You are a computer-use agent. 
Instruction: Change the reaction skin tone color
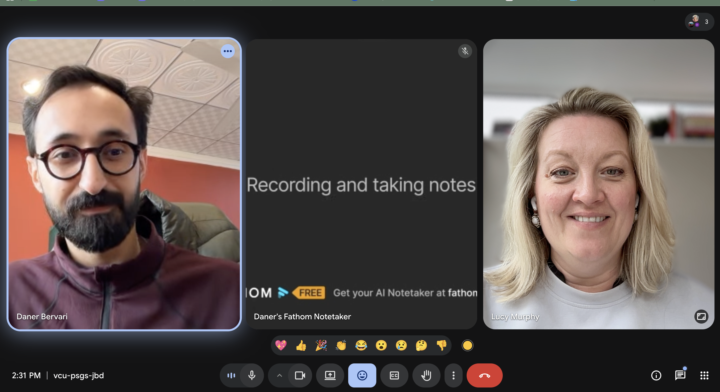(467, 346)
